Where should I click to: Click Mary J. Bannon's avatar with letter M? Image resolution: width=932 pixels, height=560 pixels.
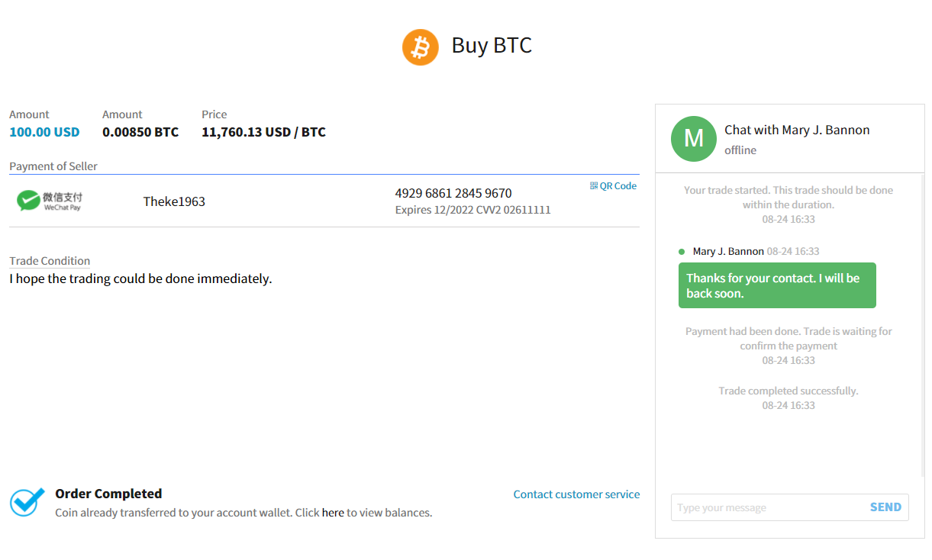[693, 139]
